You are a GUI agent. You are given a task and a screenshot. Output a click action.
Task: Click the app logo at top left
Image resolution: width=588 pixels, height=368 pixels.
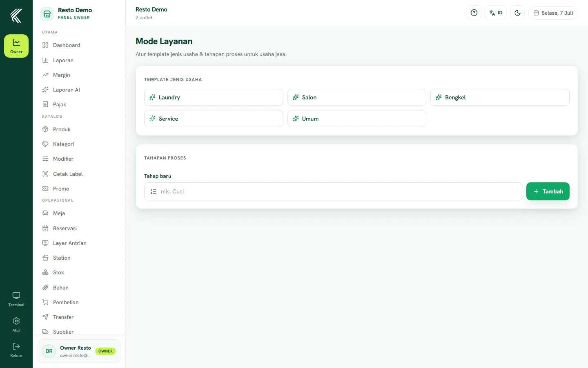[16, 16]
